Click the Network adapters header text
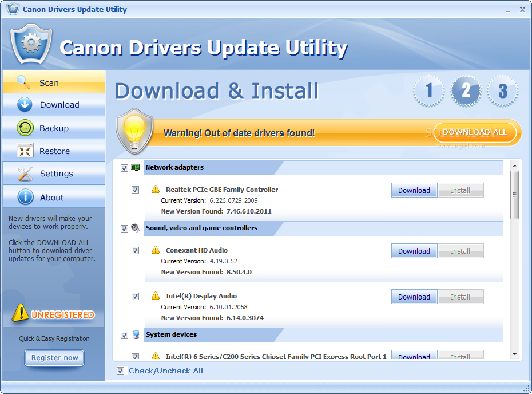This screenshot has height=394, width=532. coord(174,167)
